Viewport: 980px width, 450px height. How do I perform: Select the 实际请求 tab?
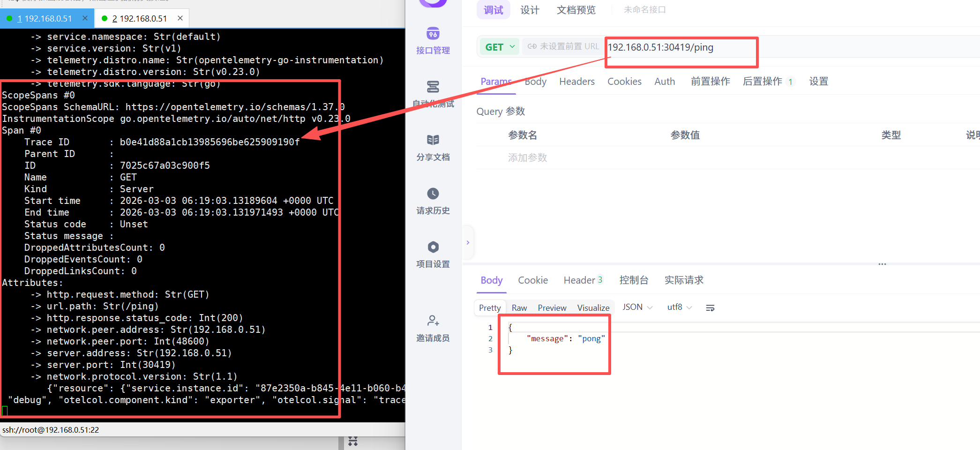[684, 280]
